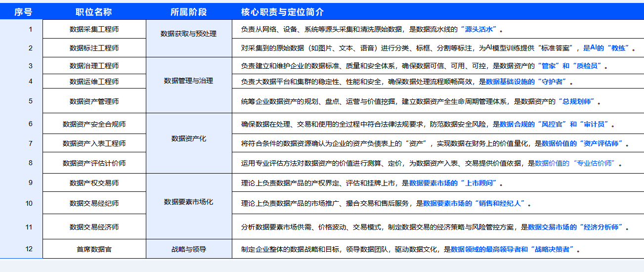Click the 首席数据官 job title cell

tap(94, 249)
